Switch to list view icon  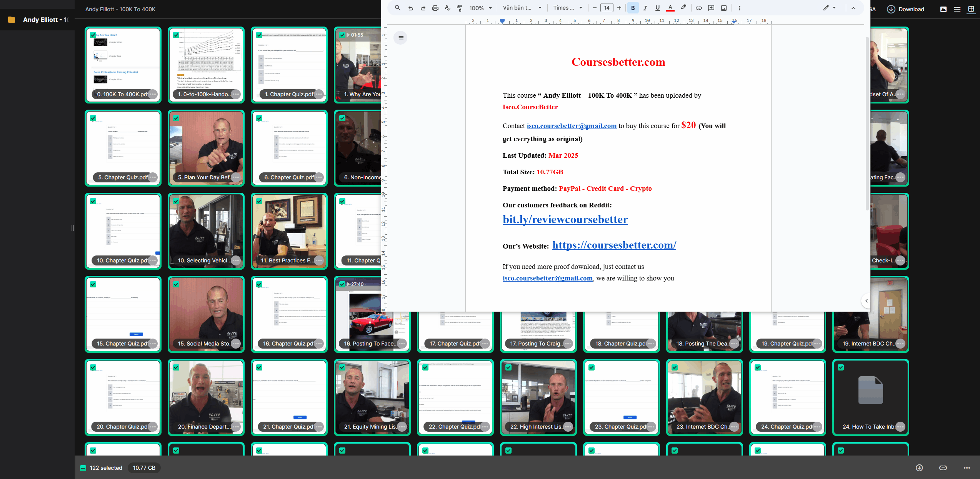click(957, 9)
